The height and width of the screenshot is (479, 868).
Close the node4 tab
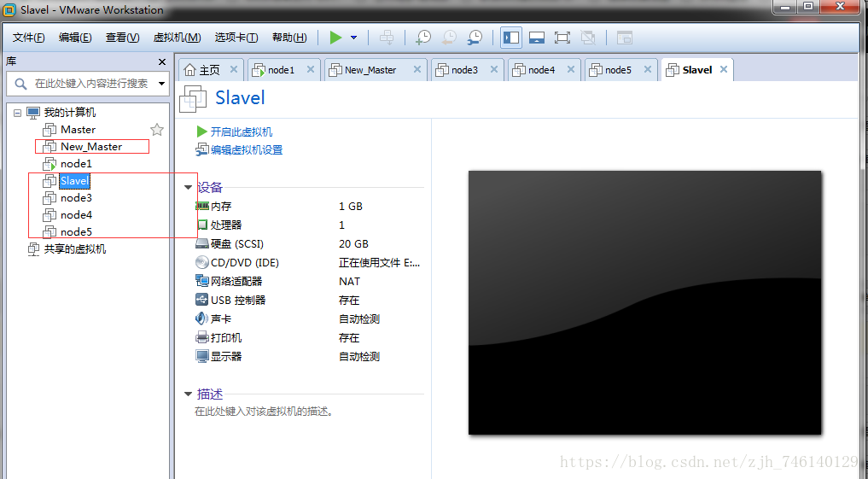pos(571,69)
